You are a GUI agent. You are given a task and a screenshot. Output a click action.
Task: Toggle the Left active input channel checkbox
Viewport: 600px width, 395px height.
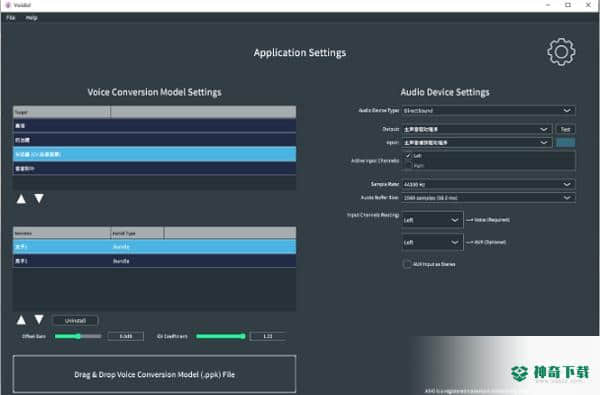pos(408,155)
